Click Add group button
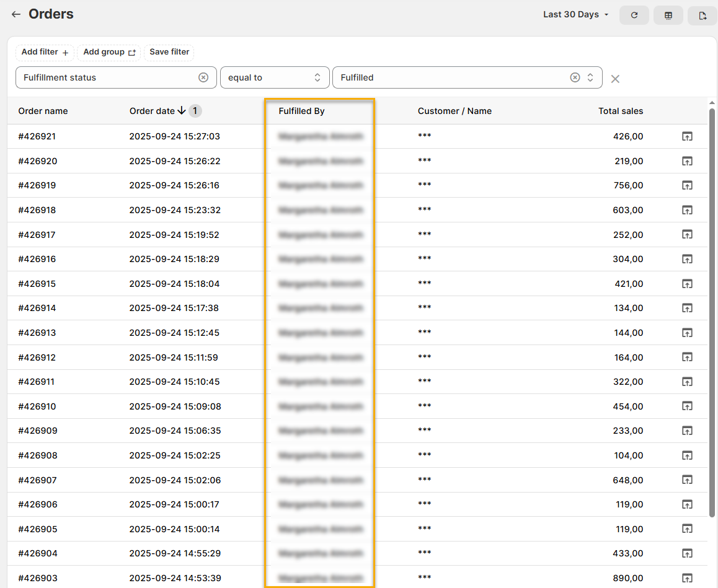 (x=109, y=52)
